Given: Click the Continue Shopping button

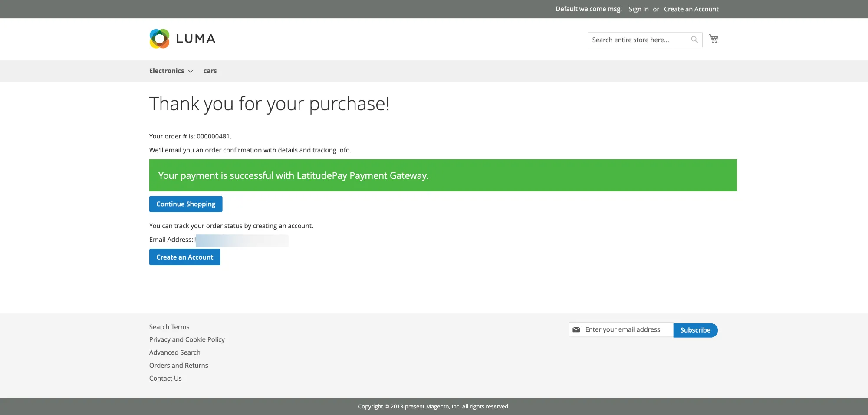Looking at the screenshot, I should tap(186, 204).
